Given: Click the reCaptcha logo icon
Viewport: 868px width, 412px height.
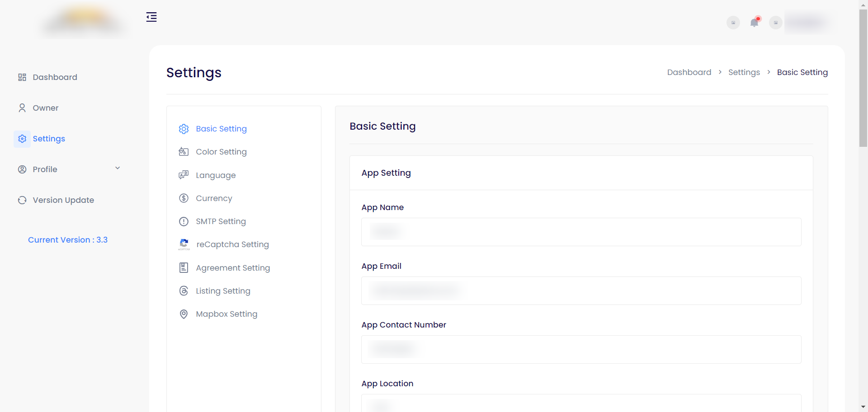Looking at the screenshot, I should 184,244.
